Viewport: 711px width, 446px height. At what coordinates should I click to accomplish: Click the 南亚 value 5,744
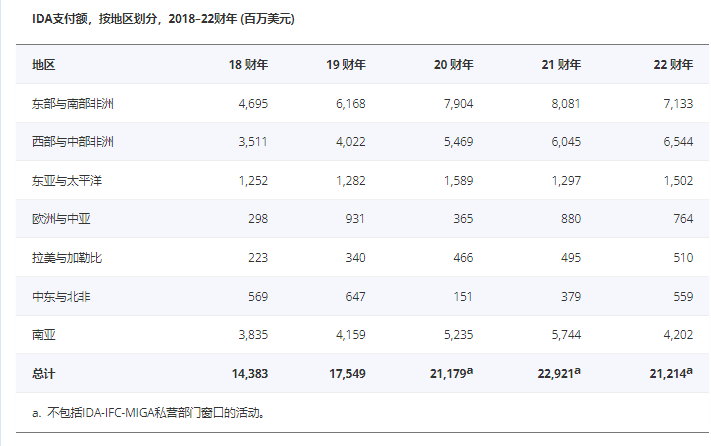click(x=566, y=335)
